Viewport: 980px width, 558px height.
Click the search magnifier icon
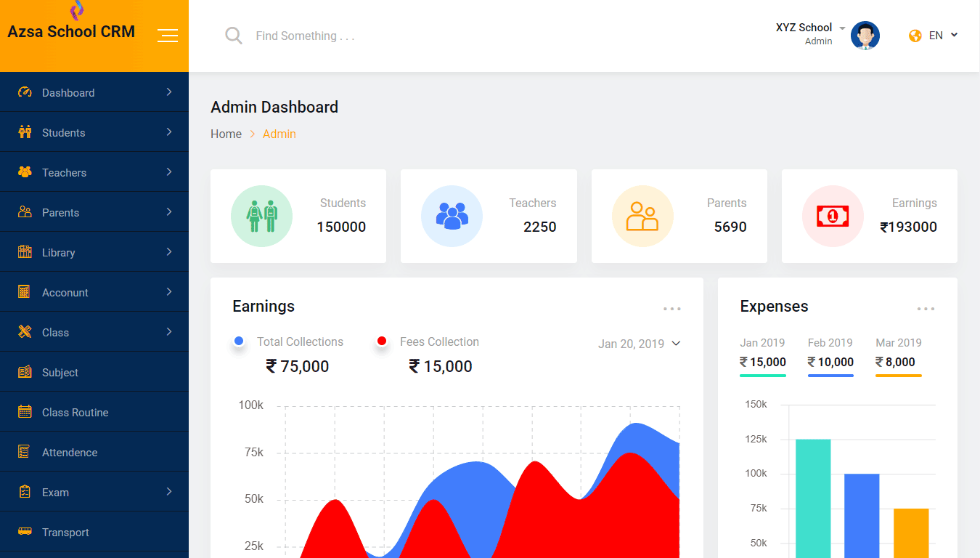click(x=233, y=36)
